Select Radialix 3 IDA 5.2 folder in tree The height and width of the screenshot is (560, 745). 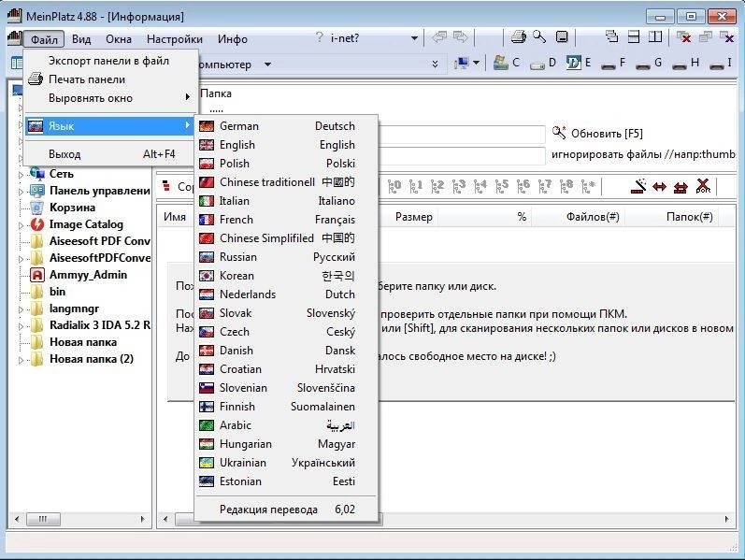tap(99, 325)
